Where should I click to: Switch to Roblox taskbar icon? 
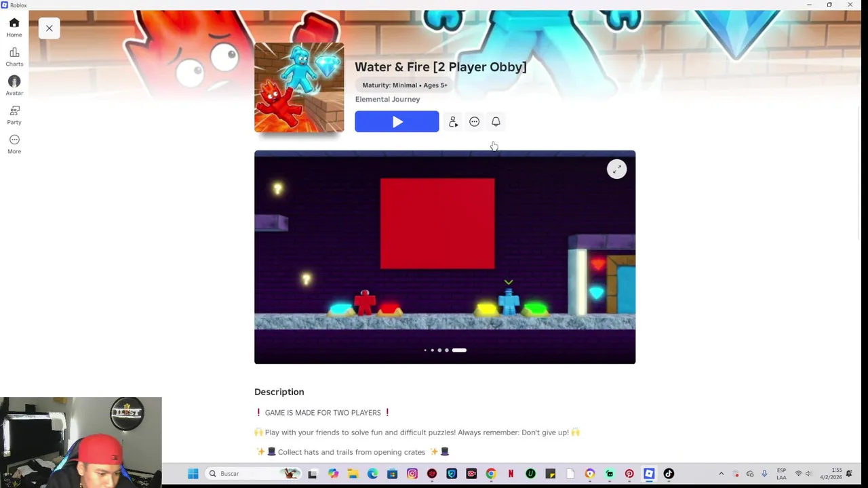pos(649,474)
